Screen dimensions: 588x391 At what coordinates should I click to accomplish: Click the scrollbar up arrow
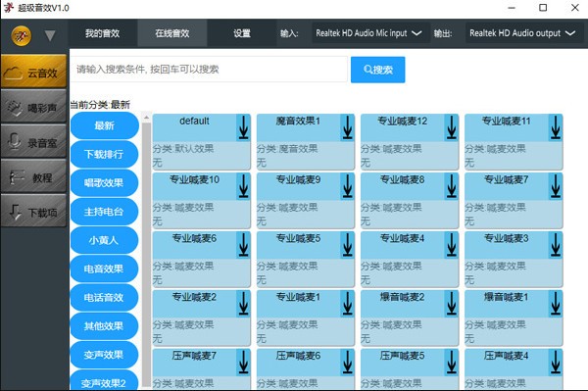pyautogui.click(x=146, y=118)
